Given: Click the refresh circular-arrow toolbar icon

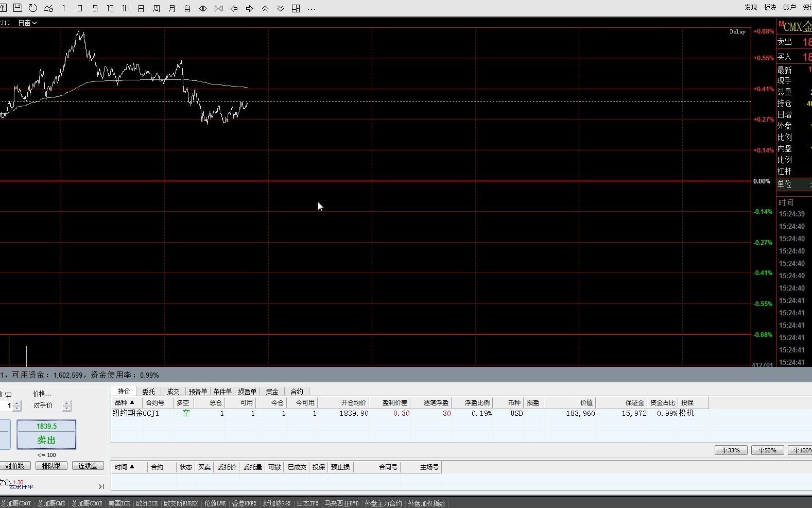Looking at the screenshot, I should click(x=33, y=8).
